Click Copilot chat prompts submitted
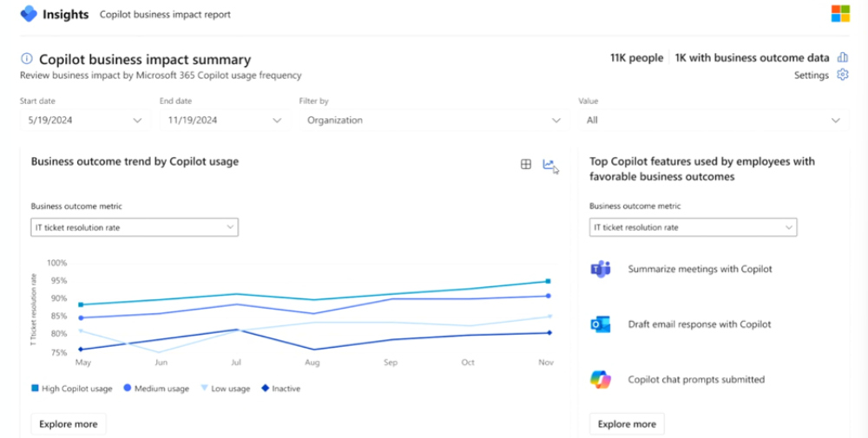 (x=696, y=379)
